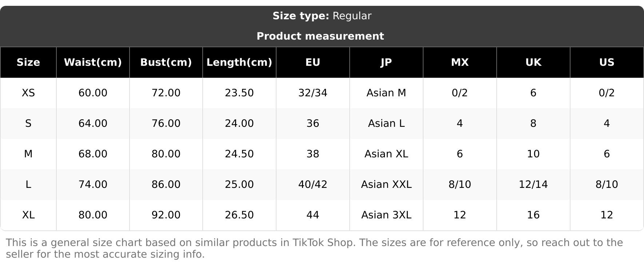
Task: Click the Size column header
Action: tap(28, 63)
